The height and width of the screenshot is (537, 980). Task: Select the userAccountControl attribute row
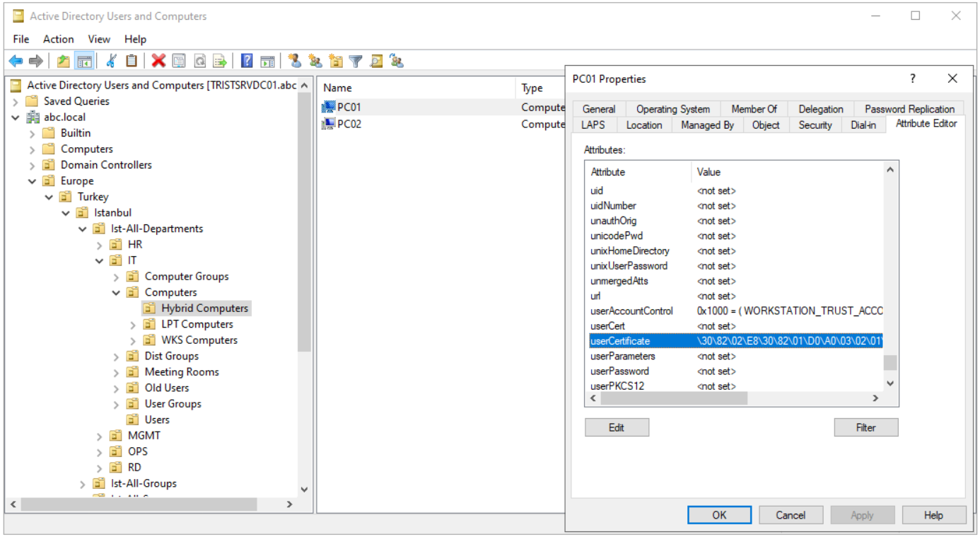(734, 311)
